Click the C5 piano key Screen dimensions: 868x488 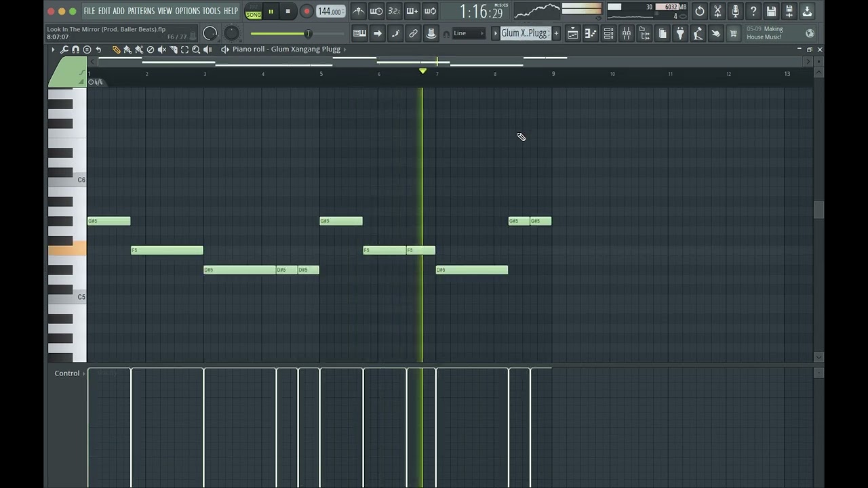click(x=67, y=297)
